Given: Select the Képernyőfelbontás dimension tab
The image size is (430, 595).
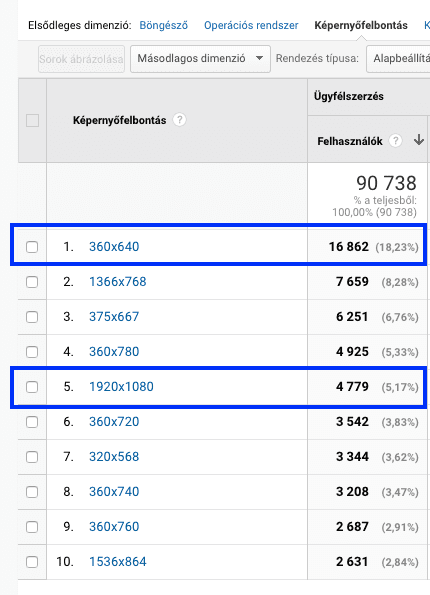Looking at the screenshot, I should (361, 25).
